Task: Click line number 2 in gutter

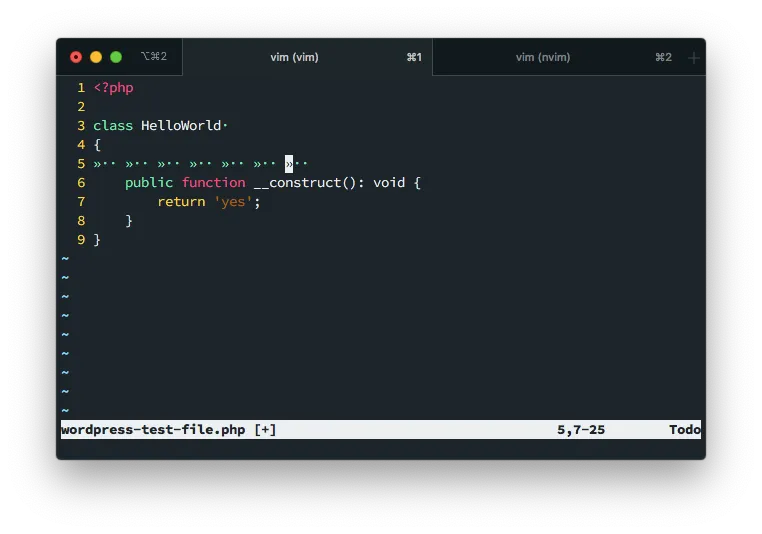Action: pos(81,107)
